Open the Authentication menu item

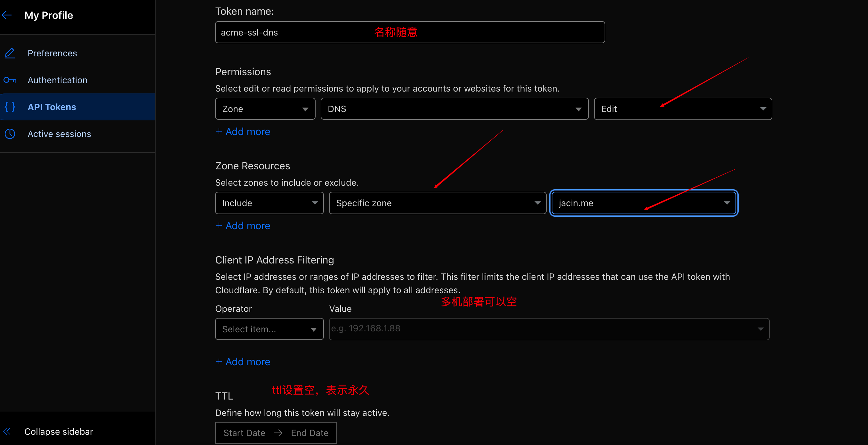pos(58,80)
